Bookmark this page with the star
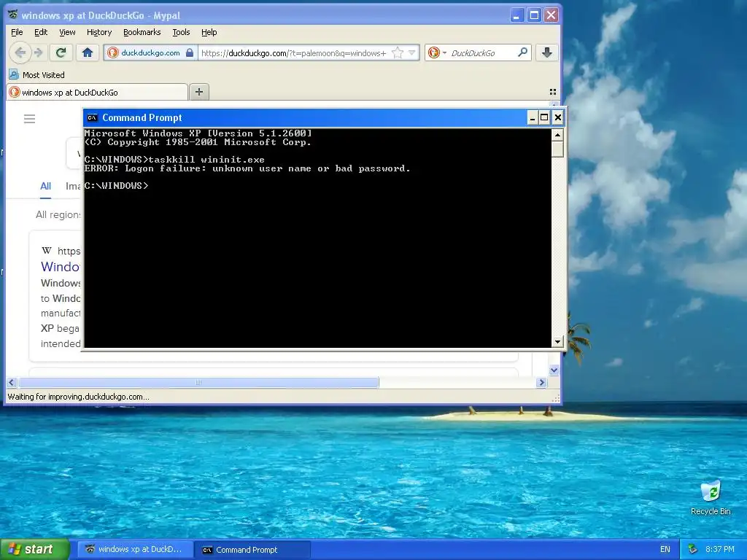 click(398, 52)
